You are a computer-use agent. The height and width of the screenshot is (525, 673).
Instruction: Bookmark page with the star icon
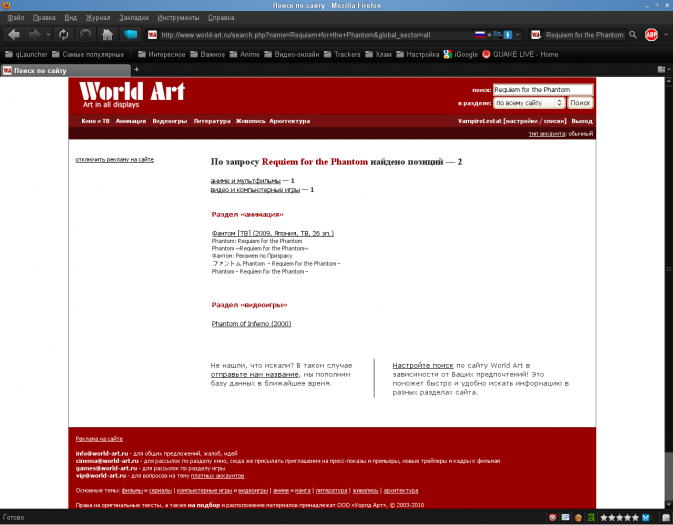pyautogui.click(x=489, y=35)
